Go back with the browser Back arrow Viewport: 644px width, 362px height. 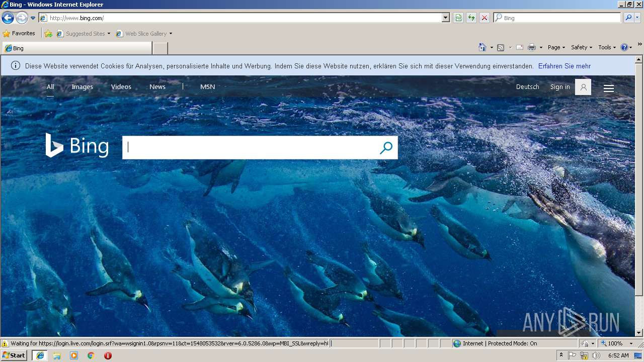click(8, 18)
